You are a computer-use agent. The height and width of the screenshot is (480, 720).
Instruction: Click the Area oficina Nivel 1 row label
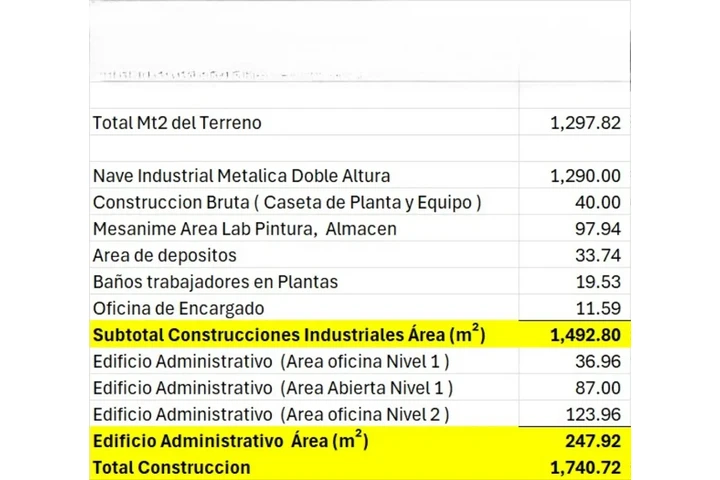[270, 361]
